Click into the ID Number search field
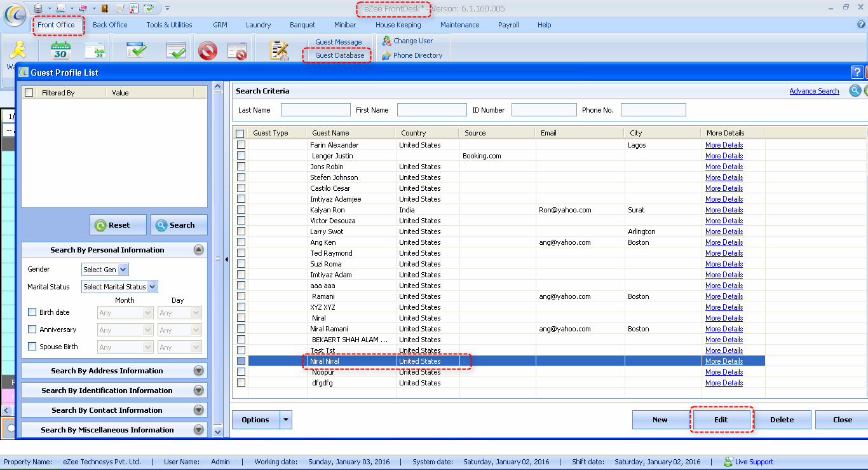The height and width of the screenshot is (470, 868). [x=544, y=110]
